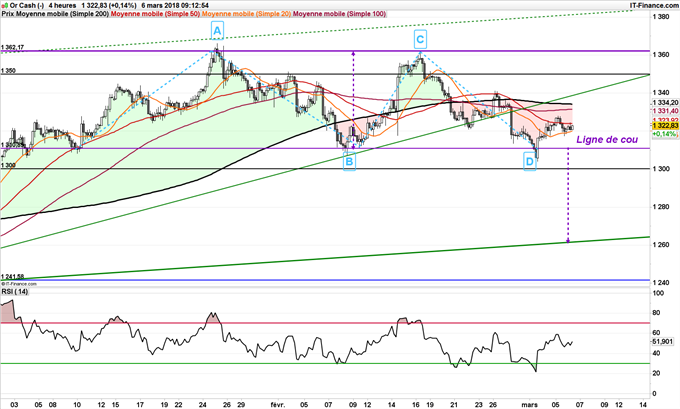Click '1 380' on the price axis

[660, 17]
